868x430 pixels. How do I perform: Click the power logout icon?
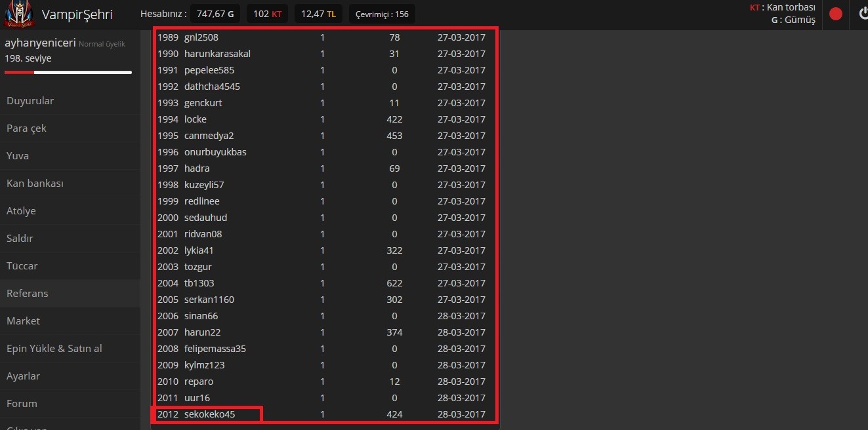click(x=863, y=14)
